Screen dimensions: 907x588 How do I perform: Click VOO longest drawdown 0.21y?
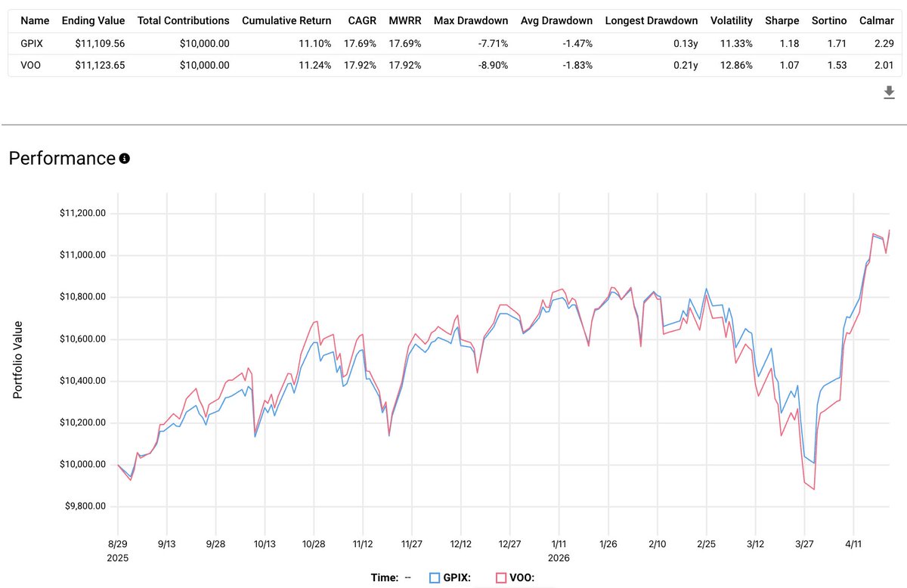685,65
